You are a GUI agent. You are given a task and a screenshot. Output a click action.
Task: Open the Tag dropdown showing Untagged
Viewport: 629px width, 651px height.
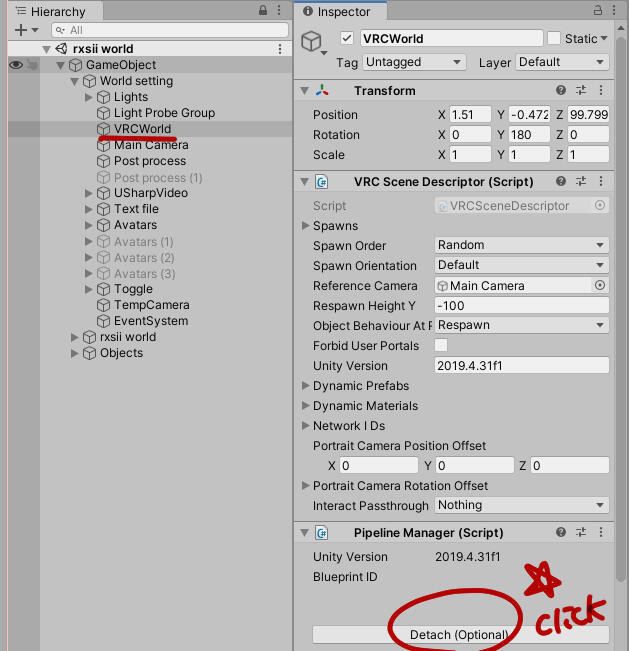pos(416,62)
